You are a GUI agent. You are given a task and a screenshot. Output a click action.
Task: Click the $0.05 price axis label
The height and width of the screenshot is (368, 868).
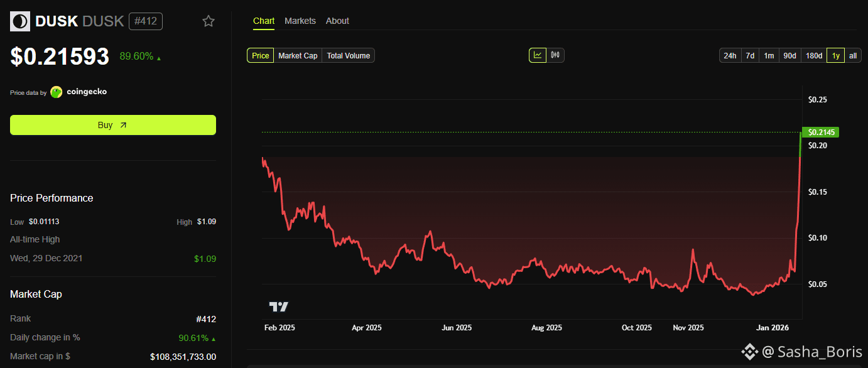pos(818,284)
